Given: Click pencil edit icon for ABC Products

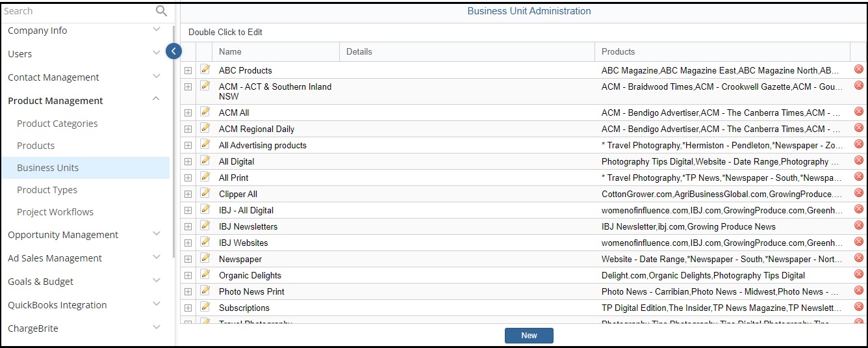Looking at the screenshot, I should 205,69.
